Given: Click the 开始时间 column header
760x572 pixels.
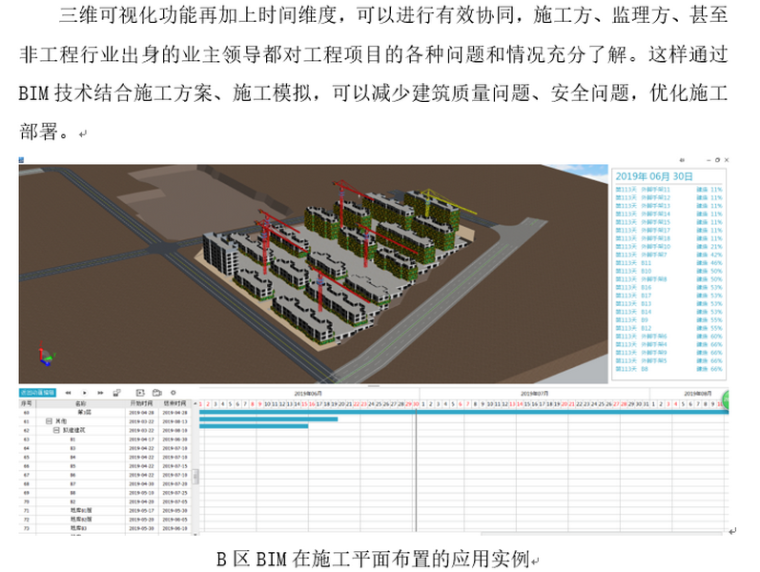Looking at the screenshot, I should pos(142,404).
